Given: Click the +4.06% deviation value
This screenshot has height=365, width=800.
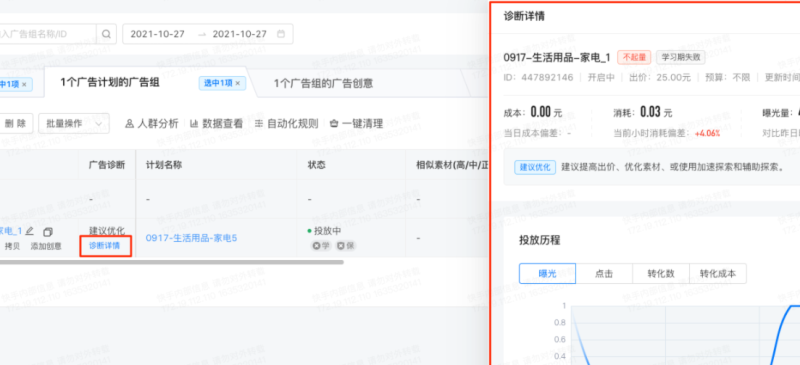Looking at the screenshot, I should 707,133.
